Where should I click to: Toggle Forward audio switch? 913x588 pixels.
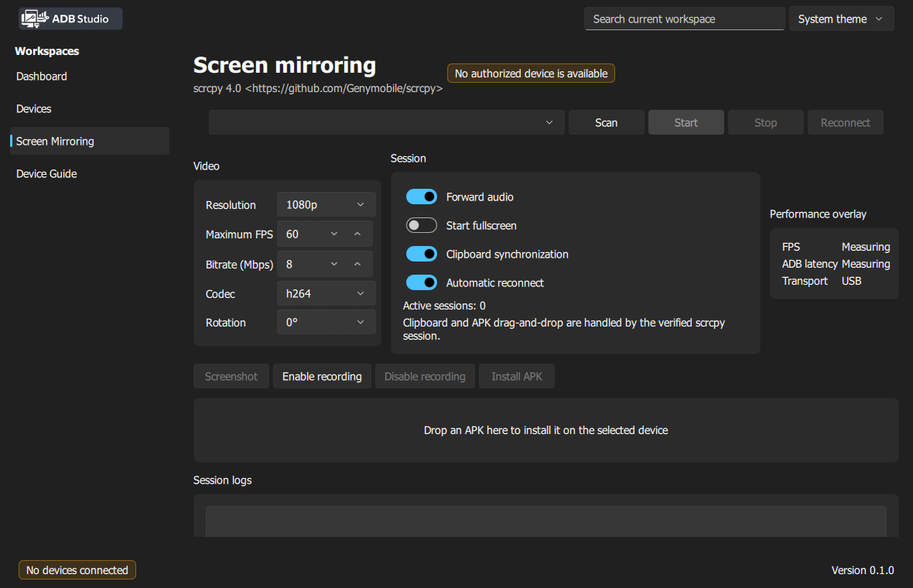click(421, 197)
